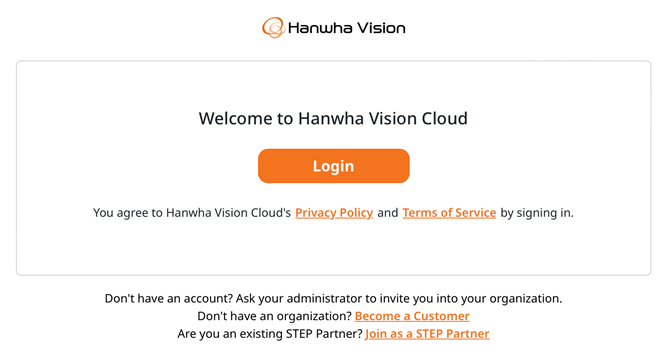
Task: Click the 'Are you an existing STEP Partner?' text
Action: (x=270, y=334)
